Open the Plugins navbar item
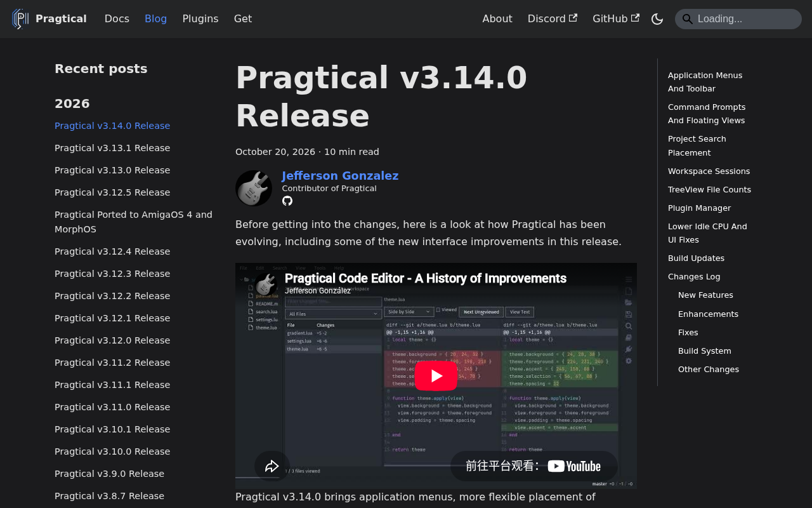Image resolution: width=812 pixels, height=508 pixels. (200, 19)
